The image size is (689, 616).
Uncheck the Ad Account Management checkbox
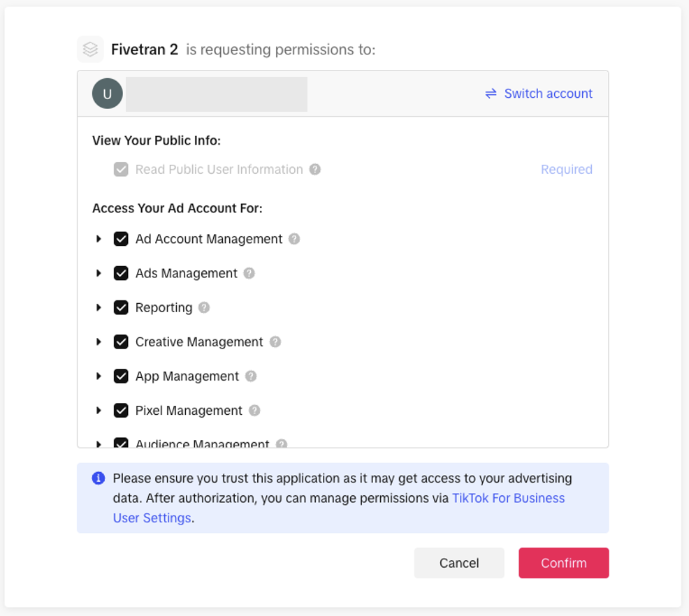121,239
